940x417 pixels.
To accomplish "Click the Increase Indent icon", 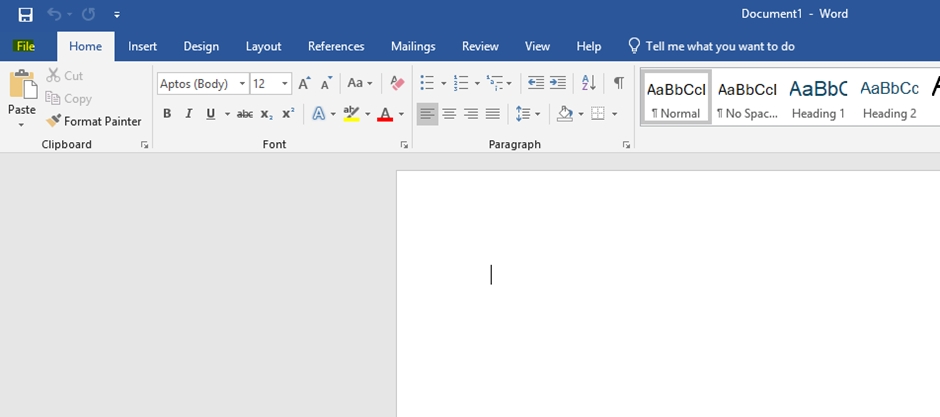I will click(558, 84).
